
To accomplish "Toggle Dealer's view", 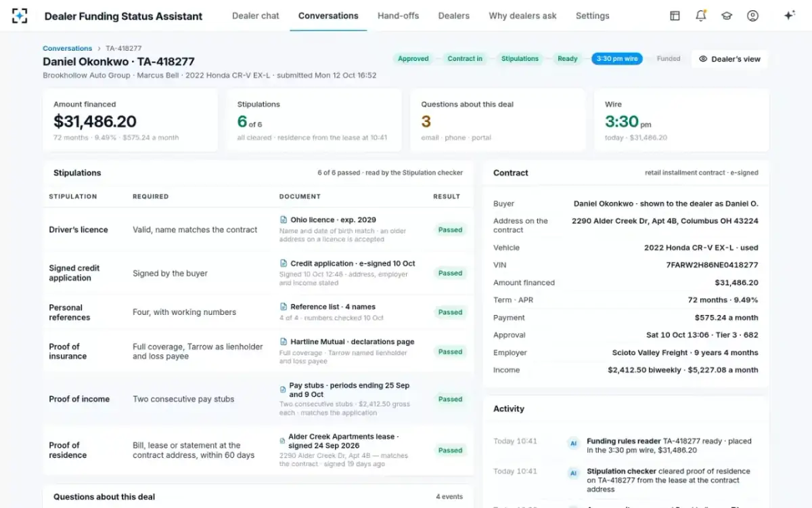I will [729, 59].
